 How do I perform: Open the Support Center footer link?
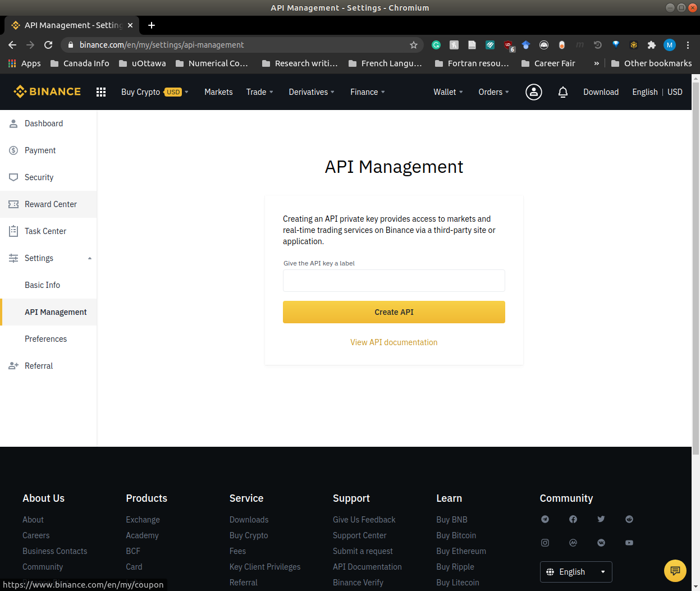click(360, 535)
